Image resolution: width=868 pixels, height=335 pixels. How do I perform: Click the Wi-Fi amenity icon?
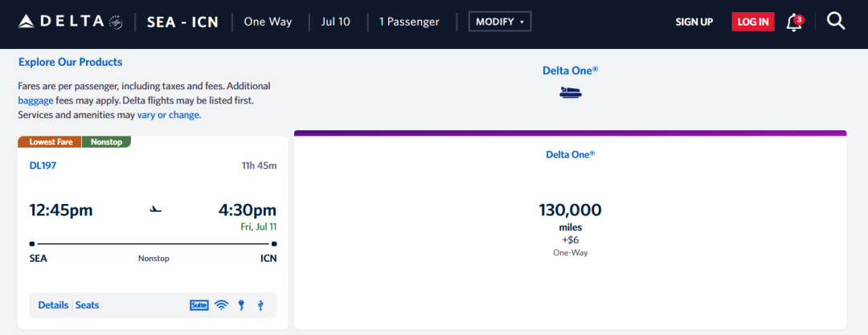[222, 305]
